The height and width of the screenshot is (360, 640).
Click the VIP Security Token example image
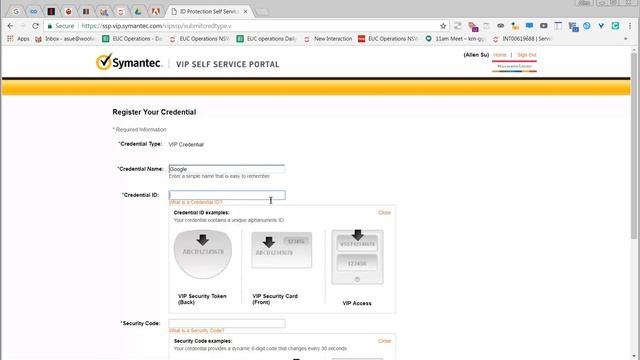pos(202,254)
